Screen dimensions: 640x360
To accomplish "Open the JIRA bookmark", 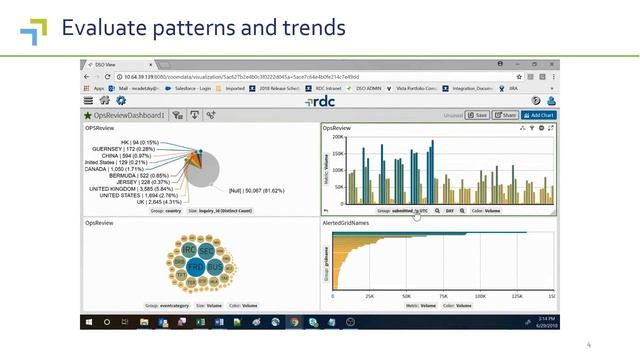I will (509, 88).
